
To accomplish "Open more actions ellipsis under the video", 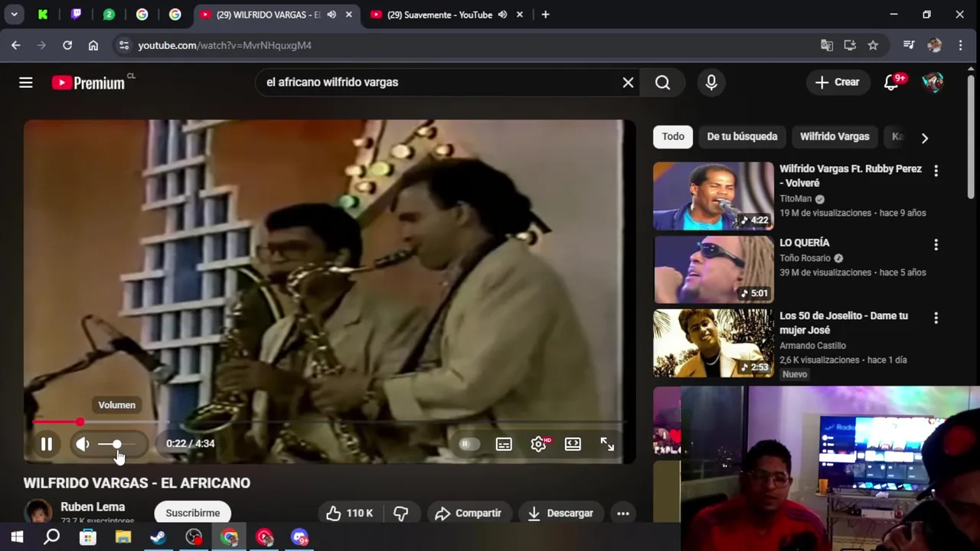I will (x=623, y=513).
